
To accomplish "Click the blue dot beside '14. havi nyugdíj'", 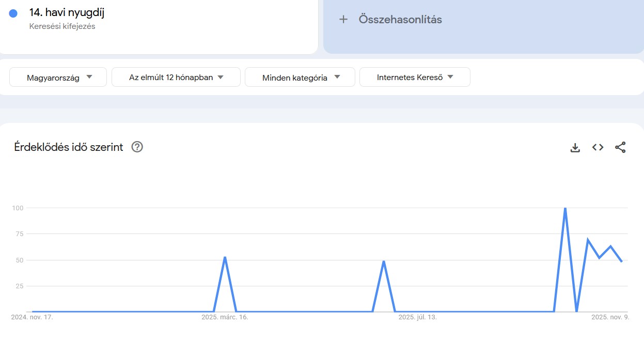I will point(13,12).
